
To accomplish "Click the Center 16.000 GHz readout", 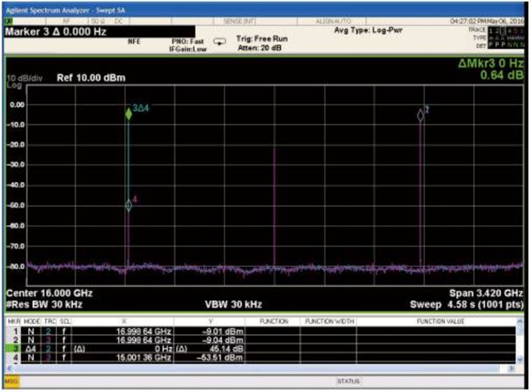I will [50, 293].
